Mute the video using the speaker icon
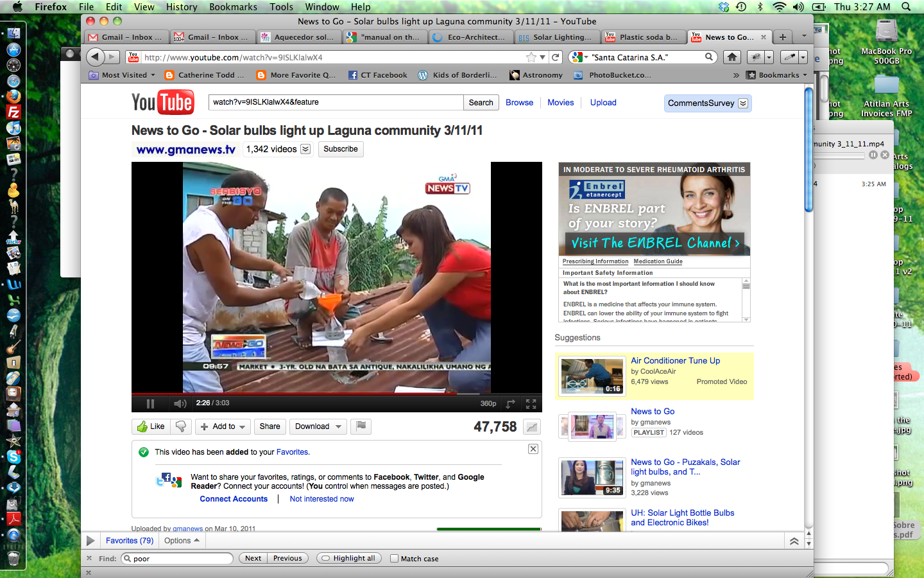 coord(180,404)
